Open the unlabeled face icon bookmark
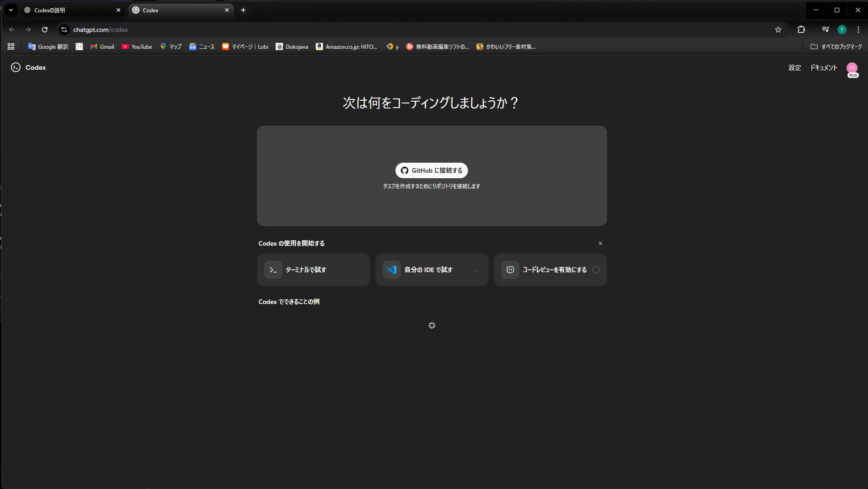 [79, 46]
